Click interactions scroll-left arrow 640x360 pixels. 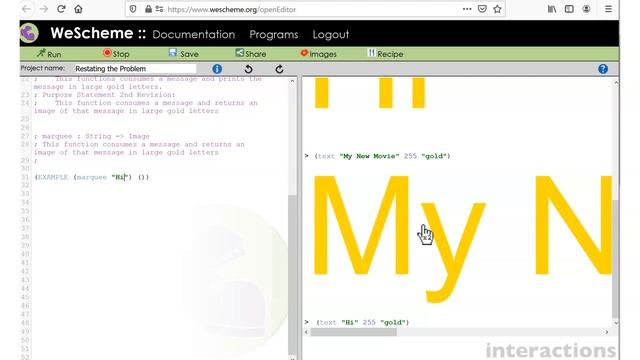(x=307, y=332)
